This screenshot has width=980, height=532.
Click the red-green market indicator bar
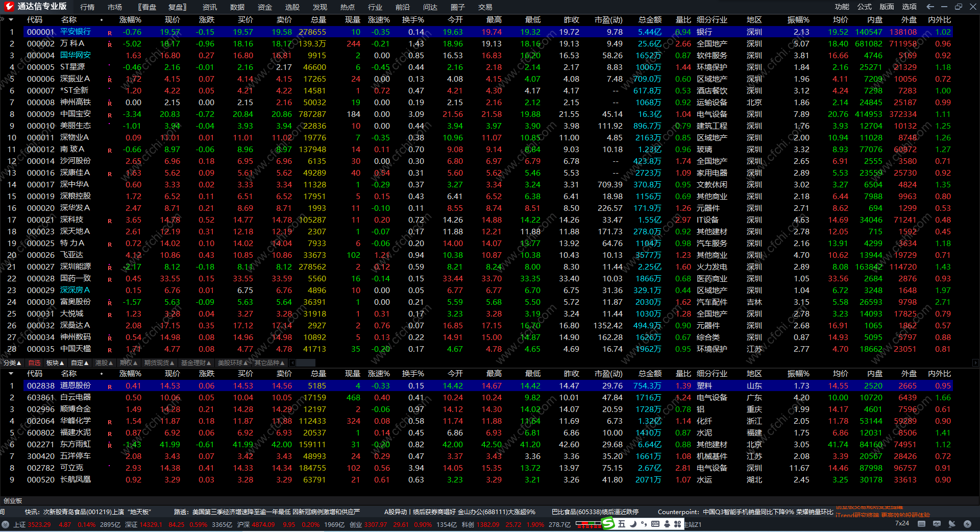(x=589, y=524)
